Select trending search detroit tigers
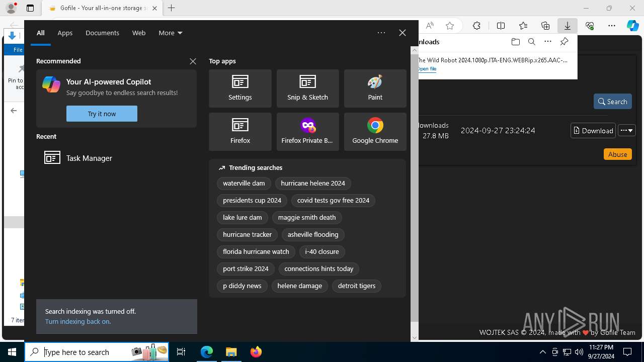The image size is (644, 362). [x=357, y=286]
